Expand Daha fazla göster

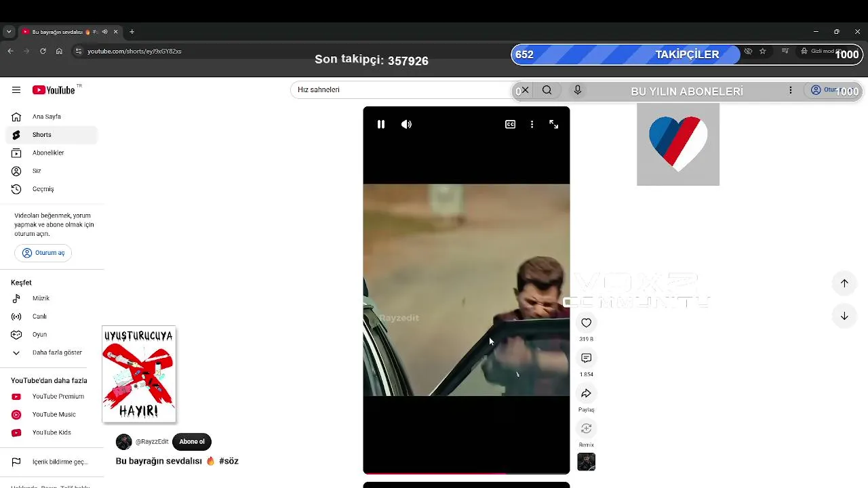pos(52,352)
